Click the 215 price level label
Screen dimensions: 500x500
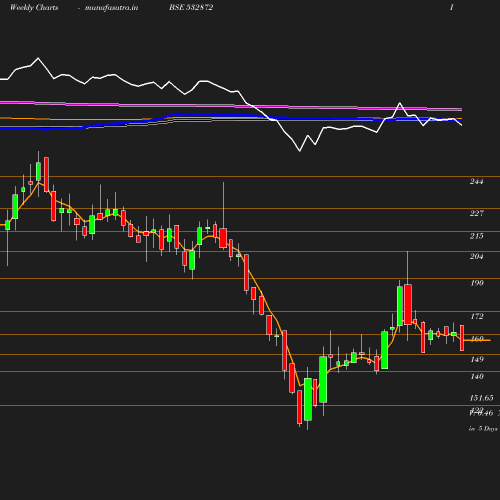(x=476, y=236)
